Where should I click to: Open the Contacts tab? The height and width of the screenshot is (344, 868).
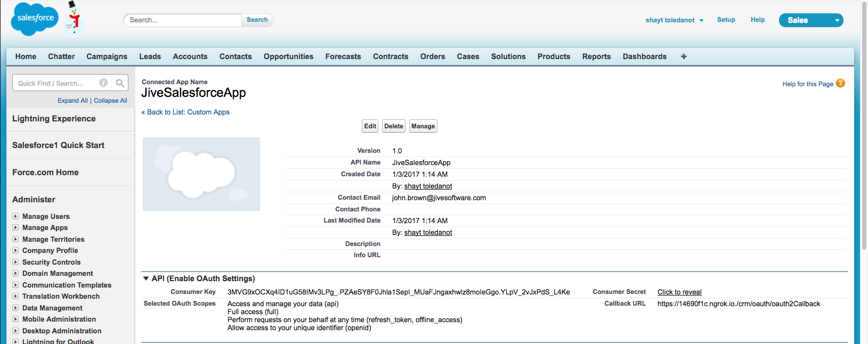click(236, 56)
